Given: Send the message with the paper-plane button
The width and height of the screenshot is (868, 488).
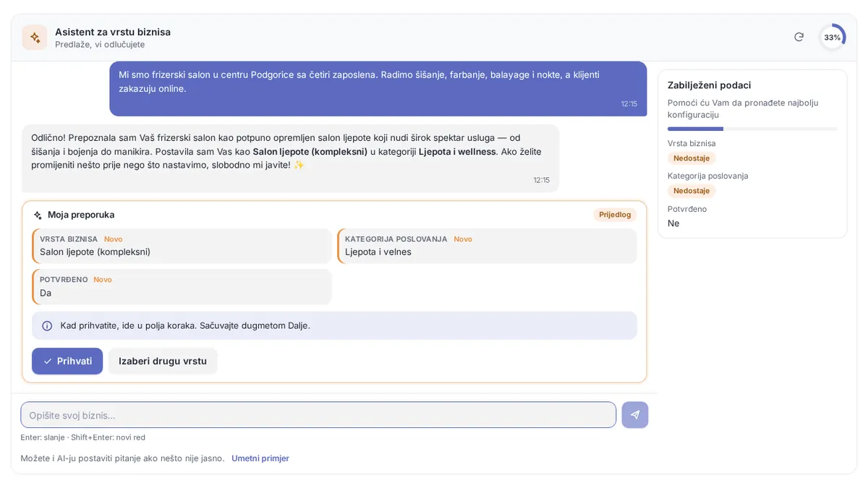Looking at the screenshot, I should click(x=635, y=415).
